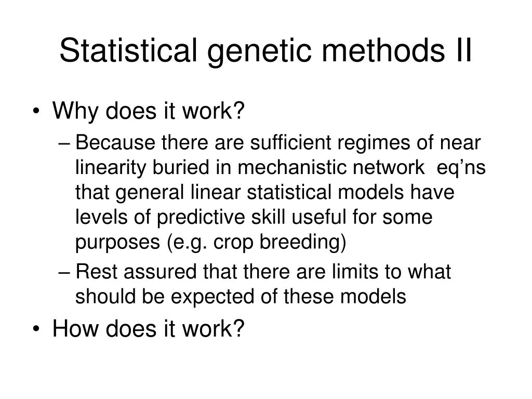Click the words "Rest assured"
The height and width of the screenshot is (399, 532).
tap(136, 272)
